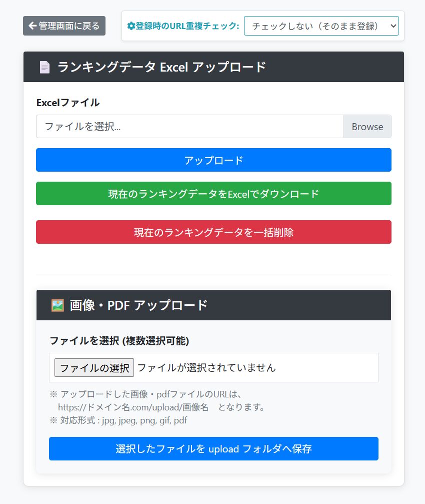Click the back arrow icon
The width and height of the screenshot is (425, 504).
click(32, 26)
